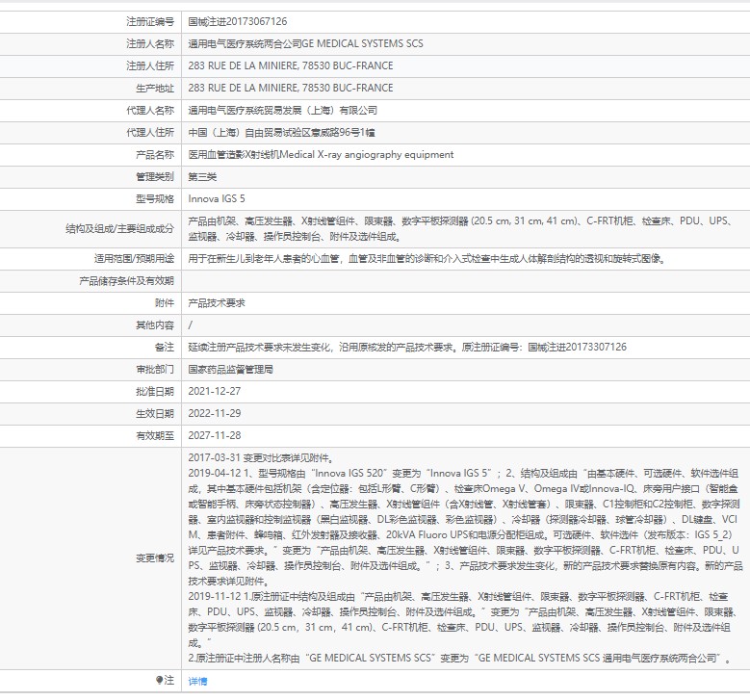Screen dimensions: 750x700
Task: Click the bullet icon next to 注
Action: coord(159,681)
